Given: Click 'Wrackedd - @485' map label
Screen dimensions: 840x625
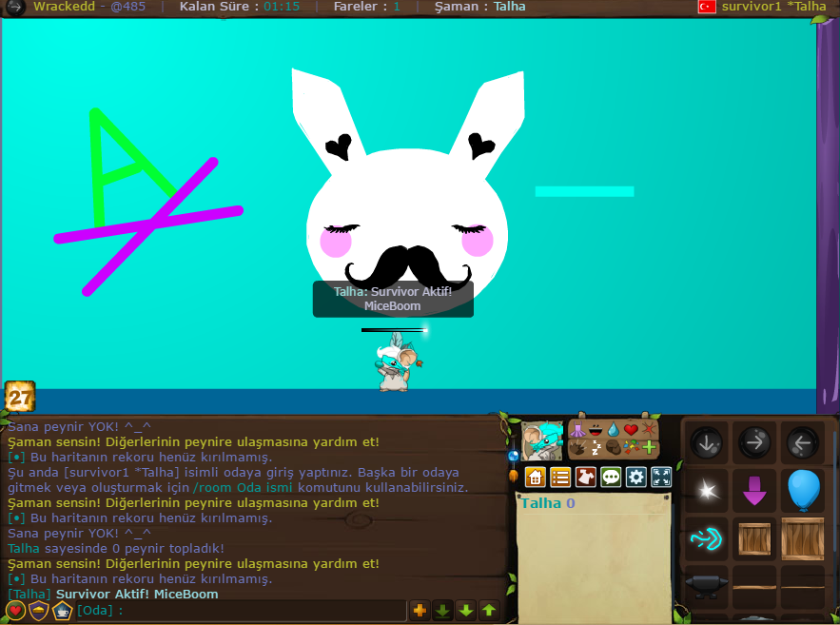Looking at the screenshot, I should (x=88, y=7).
